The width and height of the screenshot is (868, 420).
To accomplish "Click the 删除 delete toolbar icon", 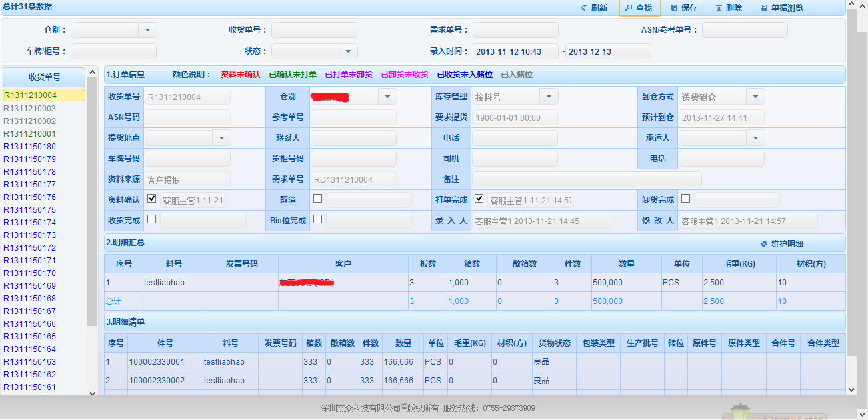I will tap(719, 8).
